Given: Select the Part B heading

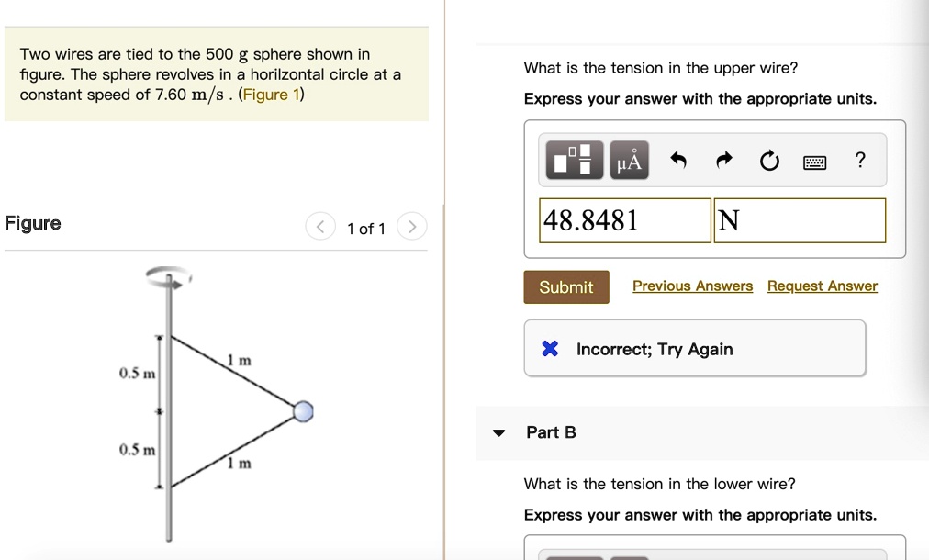Looking at the screenshot, I should point(551,431).
